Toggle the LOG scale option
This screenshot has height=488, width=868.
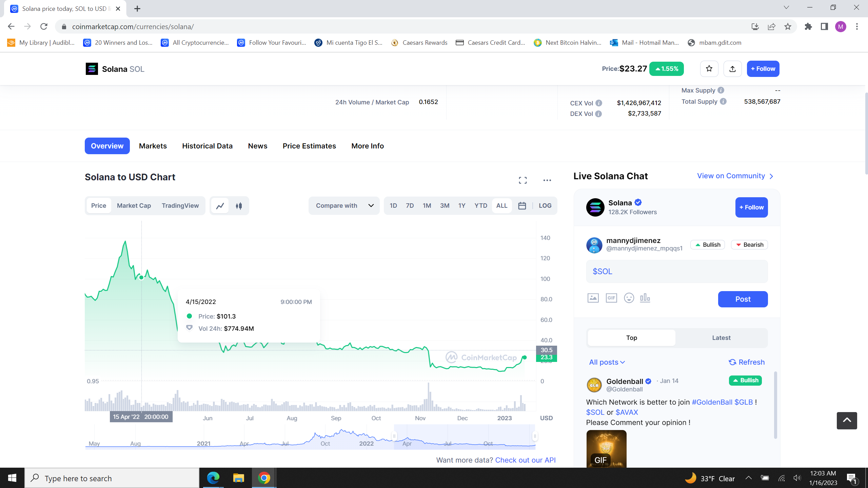coord(545,206)
